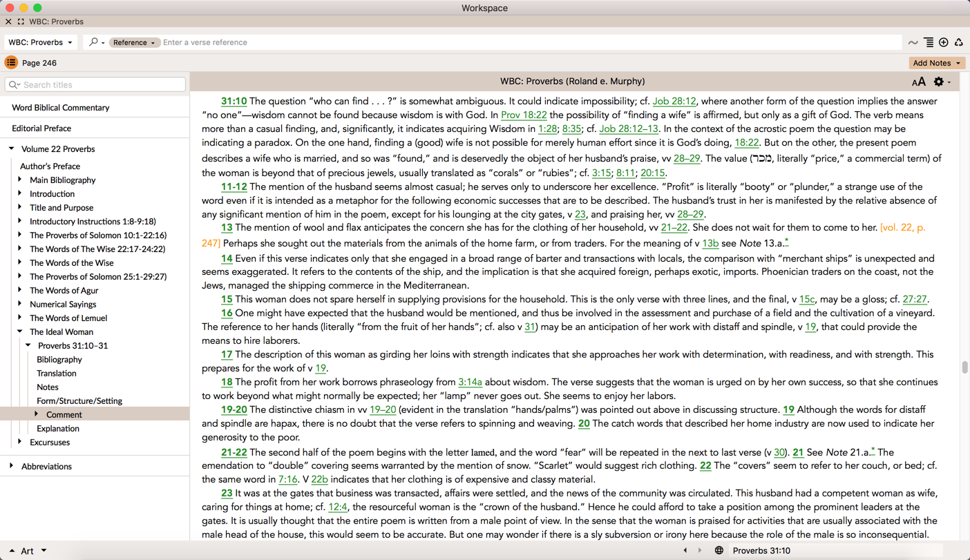This screenshot has height=560, width=970.
Task: Click the Page 246 label
Action: (39, 63)
